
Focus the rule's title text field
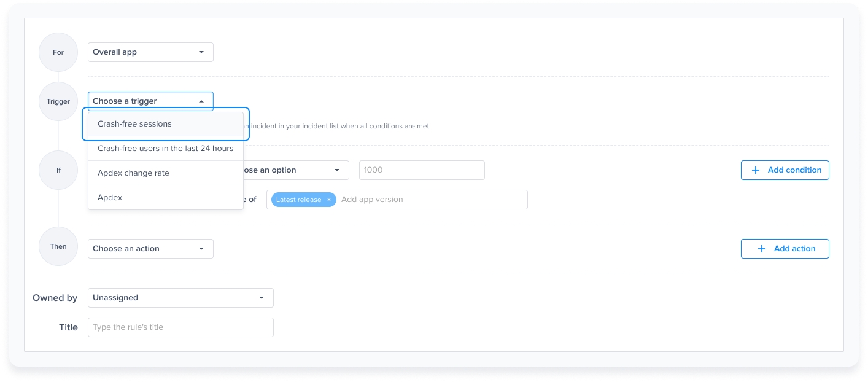tap(180, 327)
